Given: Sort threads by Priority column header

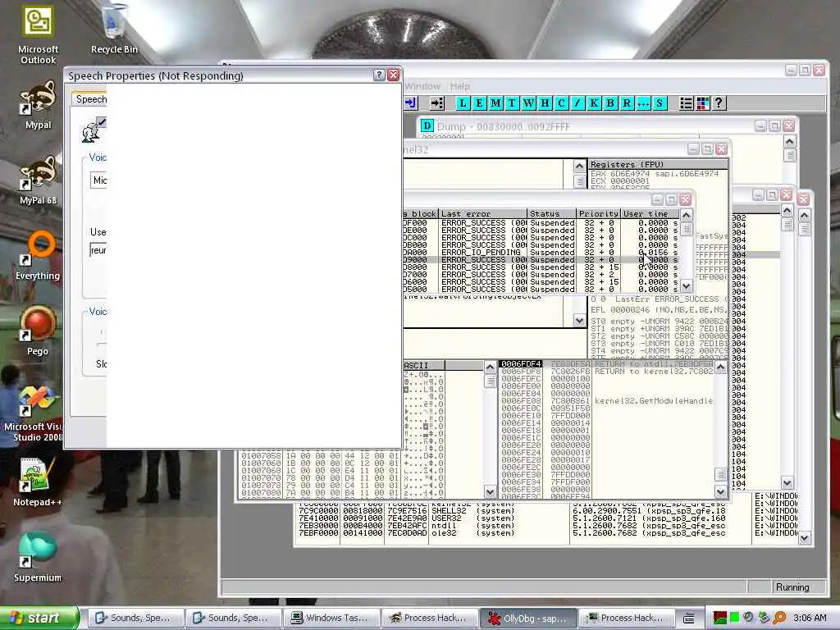Looking at the screenshot, I should point(598,214).
